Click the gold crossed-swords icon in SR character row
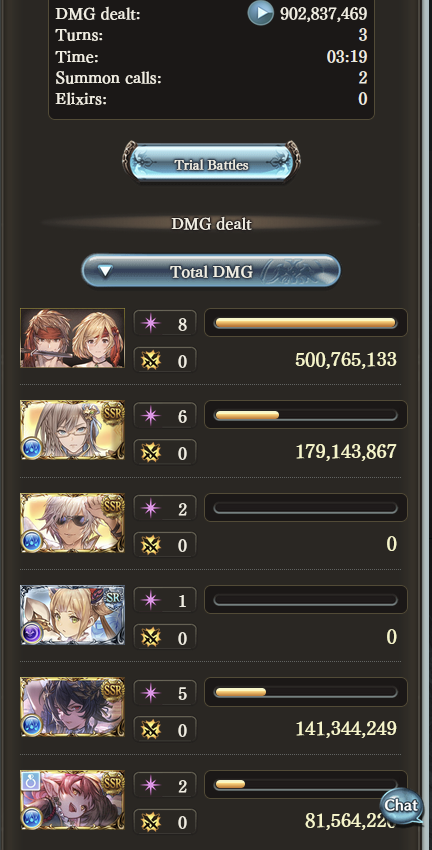 coord(151,638)
